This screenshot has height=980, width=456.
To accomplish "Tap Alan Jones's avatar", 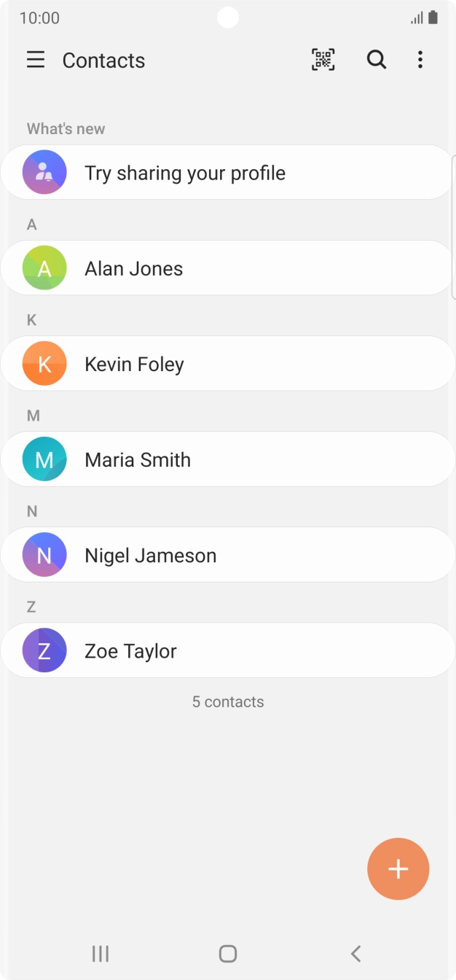I will pos(44,268).
